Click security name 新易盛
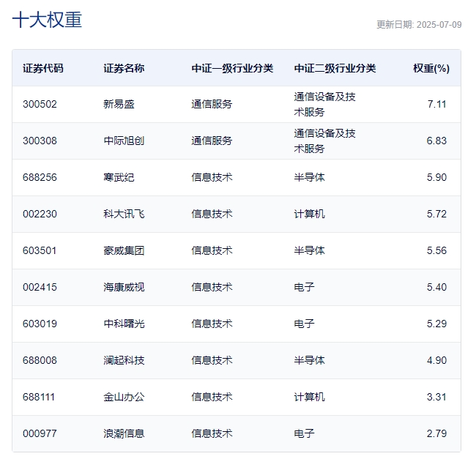This screenshot has width=476, height=459. pyautogui.click(x=119, y=105)
